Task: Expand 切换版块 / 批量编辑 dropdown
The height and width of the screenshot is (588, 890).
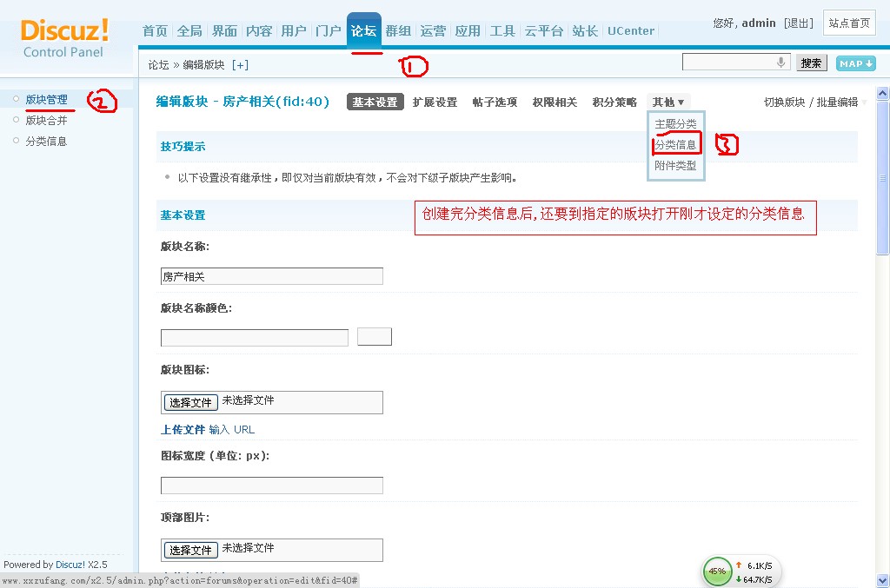Action: coord(815,102)
